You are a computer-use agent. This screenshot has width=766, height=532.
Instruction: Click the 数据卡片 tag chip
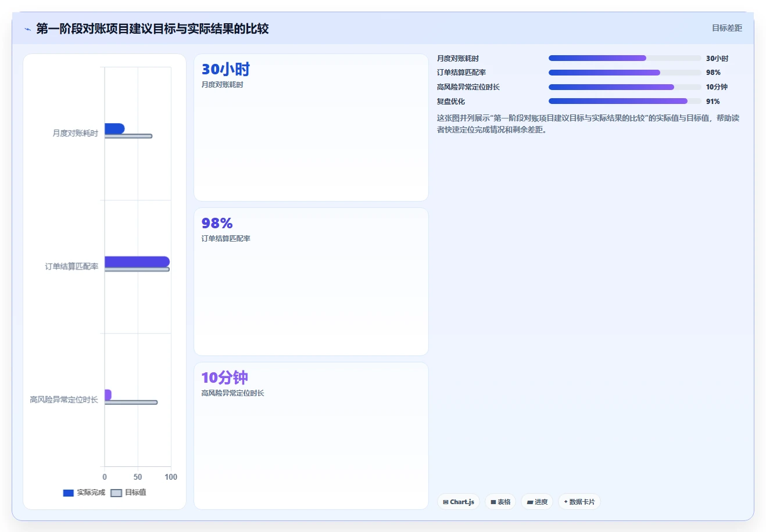coord(579,502)
